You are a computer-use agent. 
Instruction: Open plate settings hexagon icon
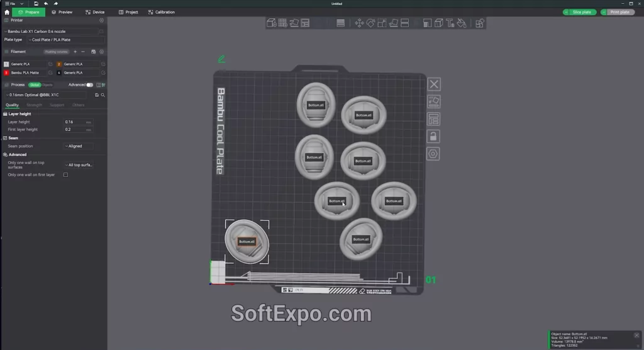coord(433,154)
